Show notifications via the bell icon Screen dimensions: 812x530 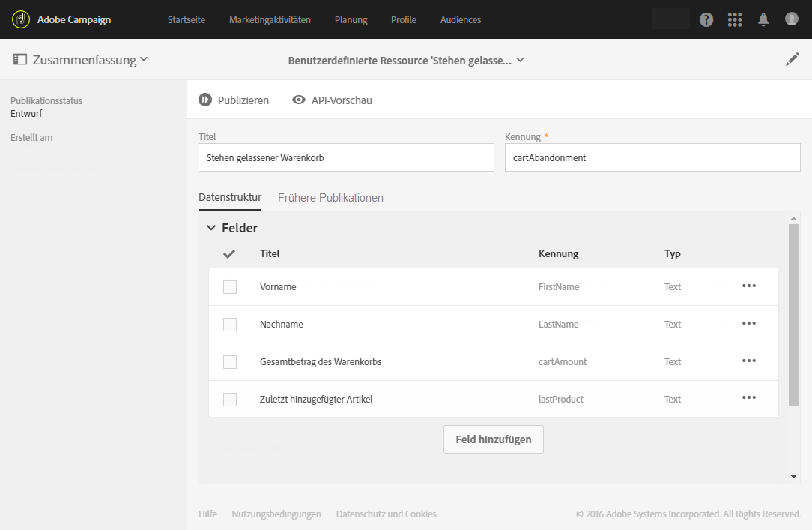[763, 20]
